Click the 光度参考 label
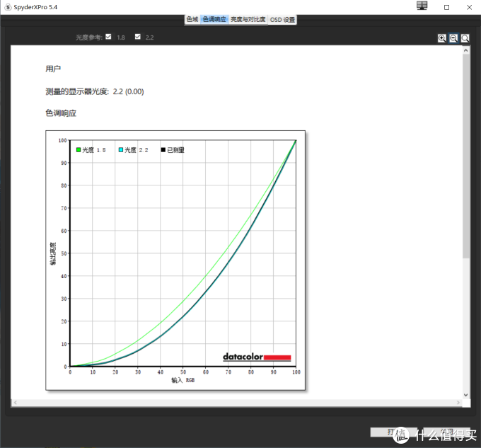The width and height of the screenshot is (481, 448). [89, 38]
